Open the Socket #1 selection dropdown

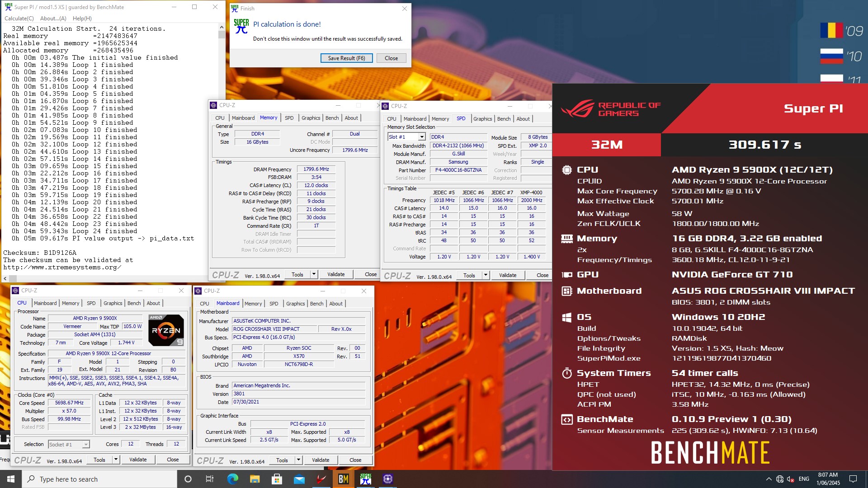pos(85,445)
